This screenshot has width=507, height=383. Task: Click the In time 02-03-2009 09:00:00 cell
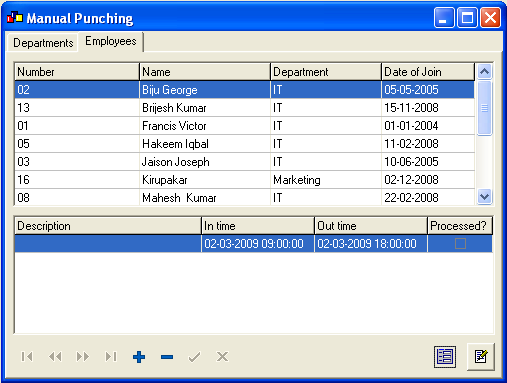pos(258,244)
